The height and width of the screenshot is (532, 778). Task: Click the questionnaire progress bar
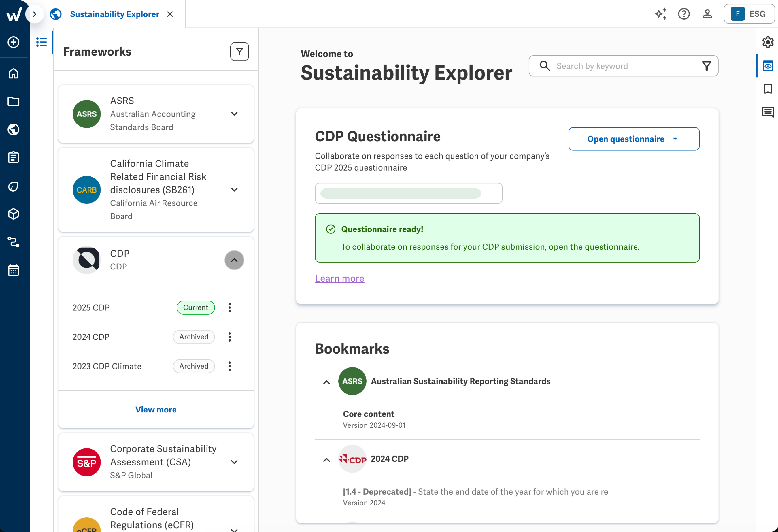click(408, 193)
